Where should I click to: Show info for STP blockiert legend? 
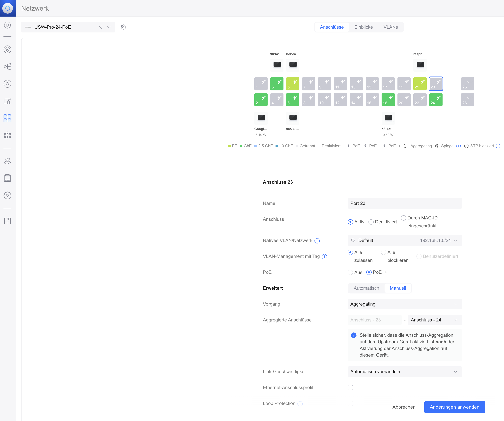coord(498,146)
